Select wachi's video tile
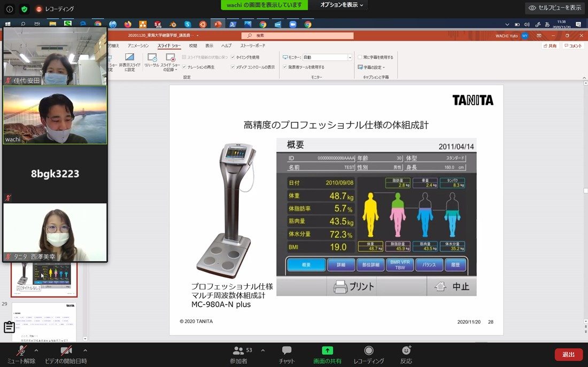The image size is (588, 367). coord(55,115)
